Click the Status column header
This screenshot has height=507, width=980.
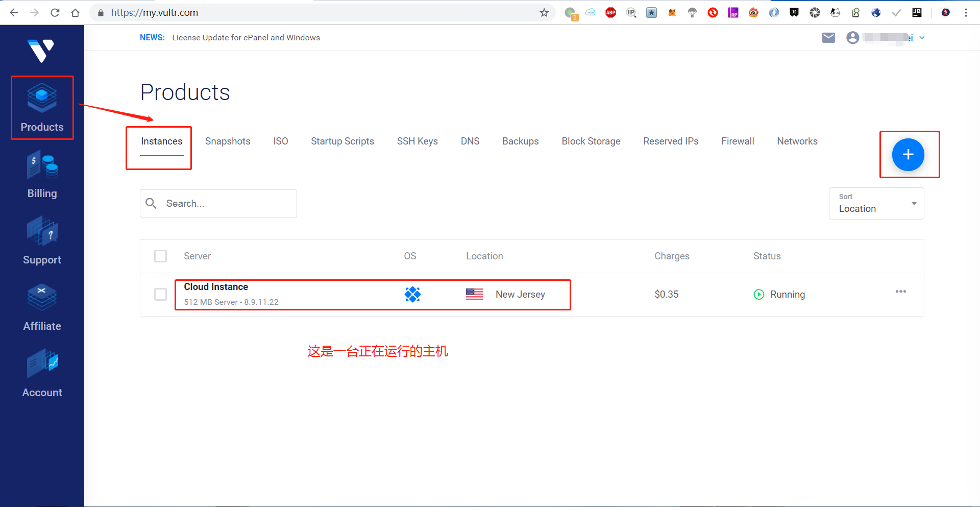point(767,256)
